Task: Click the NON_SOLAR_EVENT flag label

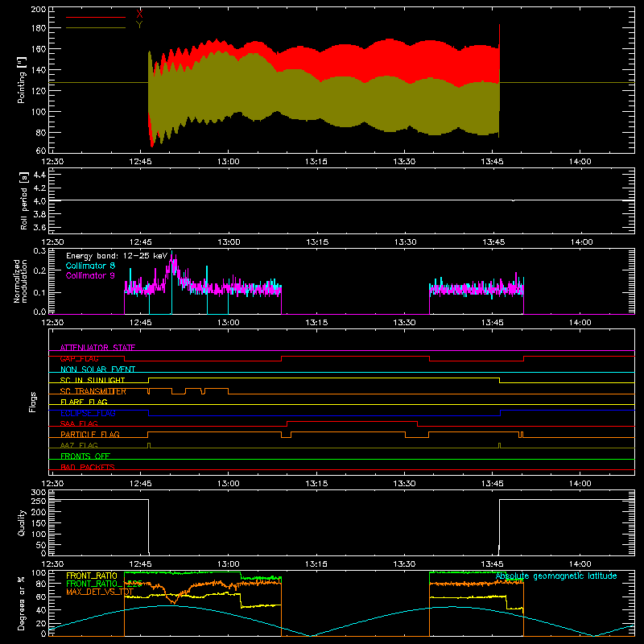Action: pyautogui.click(x=97, y=369)
